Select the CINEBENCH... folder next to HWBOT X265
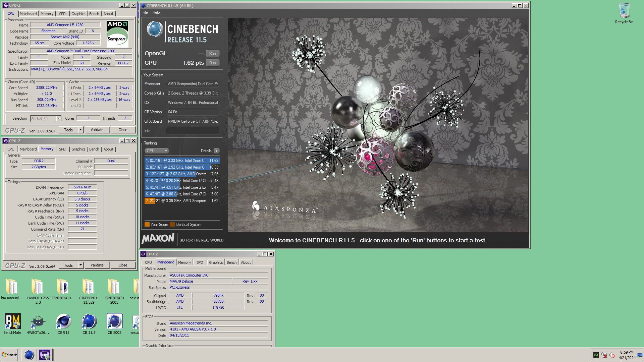This screenshot has height=362, width=644. pyautogui.click(x=63, y=289)
